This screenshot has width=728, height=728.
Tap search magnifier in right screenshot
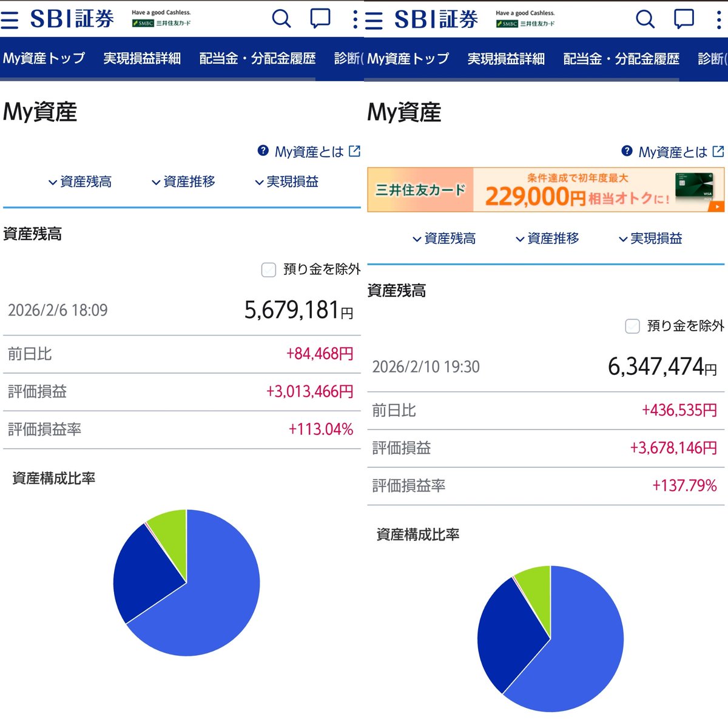point(645,19)
